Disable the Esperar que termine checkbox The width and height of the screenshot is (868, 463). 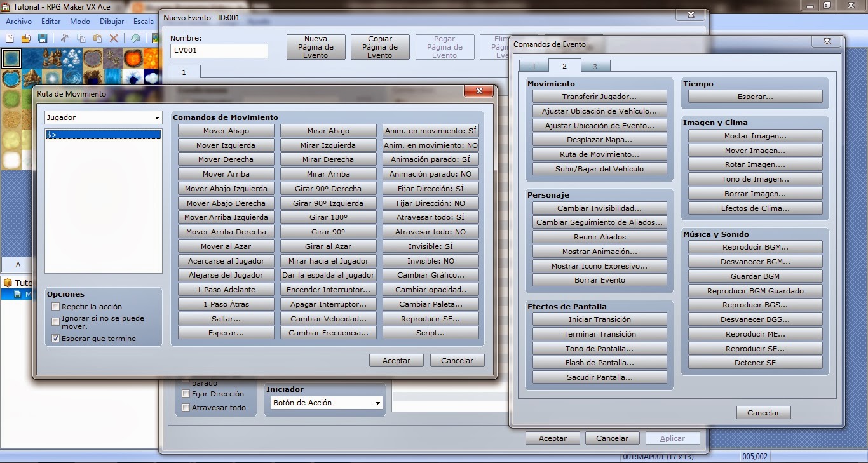pos(55,338)
